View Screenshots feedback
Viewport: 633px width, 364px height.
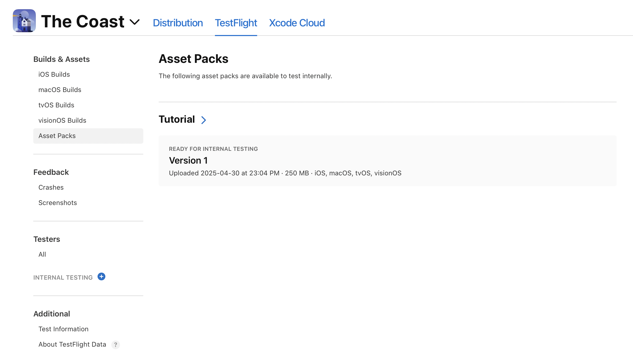pos(58,203)
